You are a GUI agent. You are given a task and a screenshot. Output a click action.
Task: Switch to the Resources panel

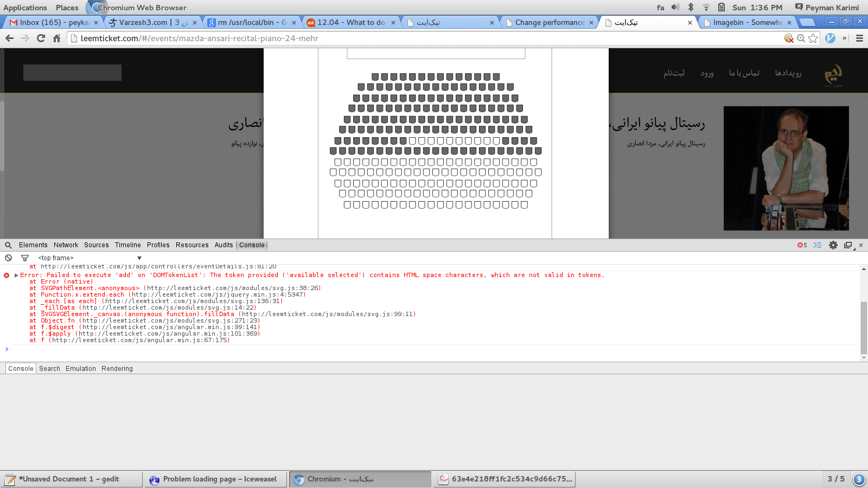(192, 245)
